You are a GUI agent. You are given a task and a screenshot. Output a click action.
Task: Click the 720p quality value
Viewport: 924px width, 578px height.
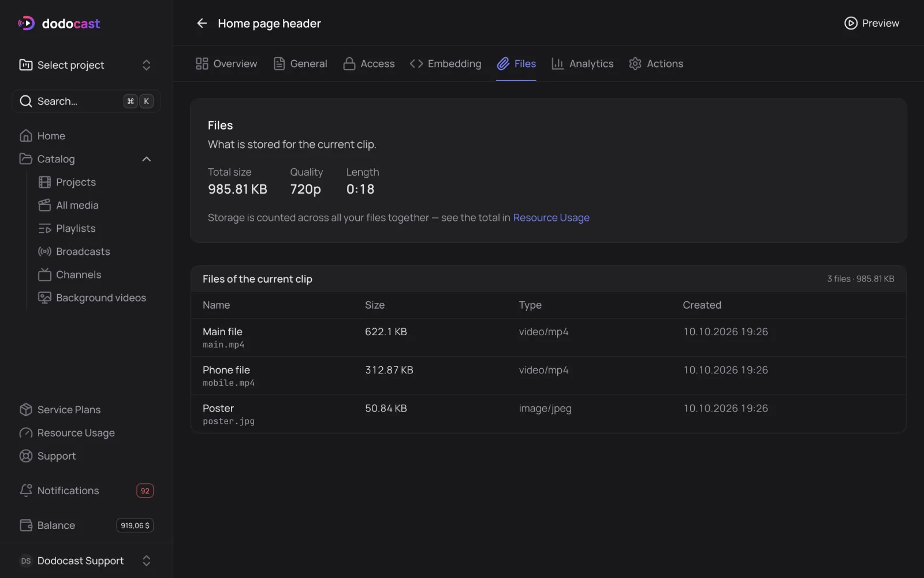(305, 189)
